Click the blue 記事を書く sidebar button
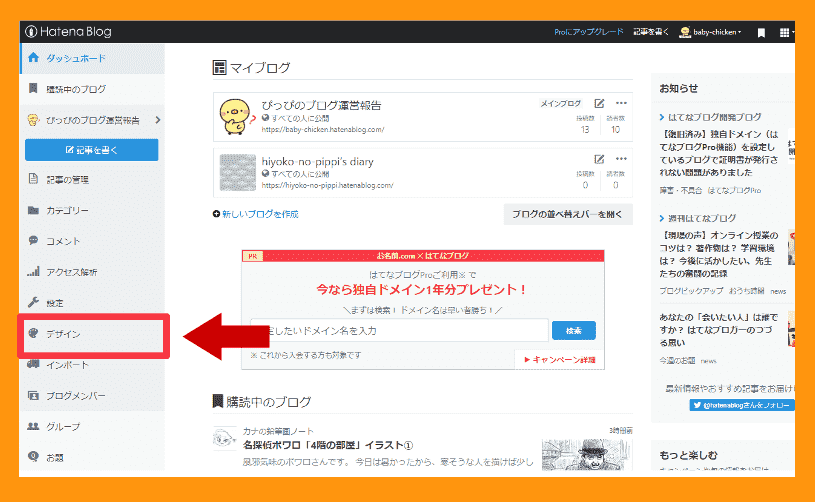The image size is (815, 502). 91,150
